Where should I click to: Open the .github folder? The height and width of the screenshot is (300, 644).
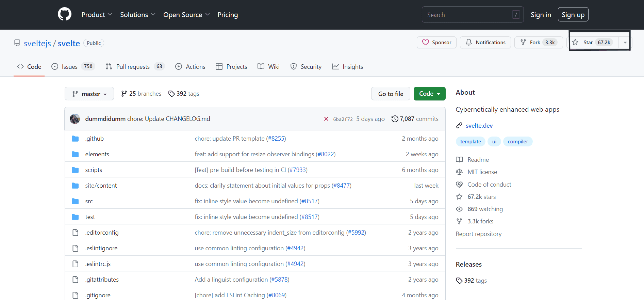pyautogui.click(x=94, y=139)
